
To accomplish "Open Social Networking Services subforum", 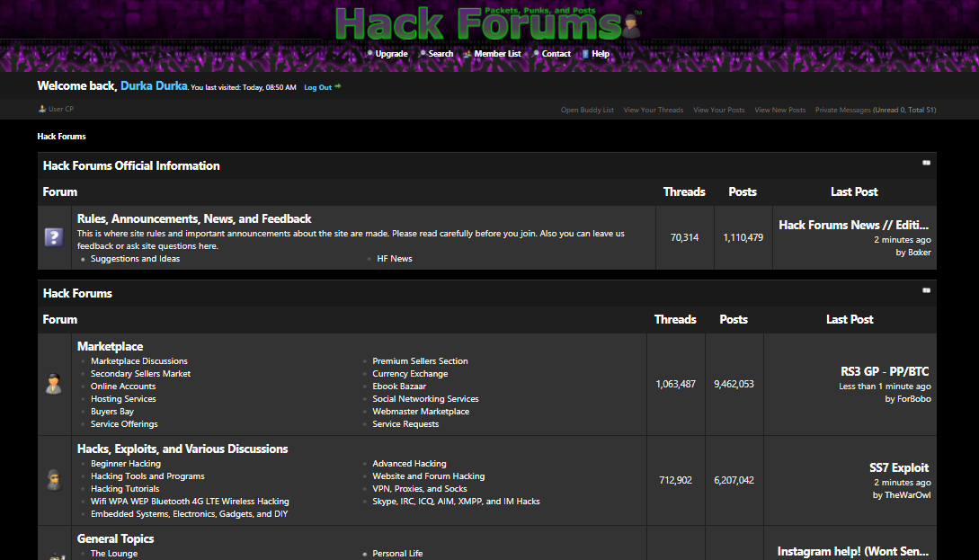I will point(426,398).
